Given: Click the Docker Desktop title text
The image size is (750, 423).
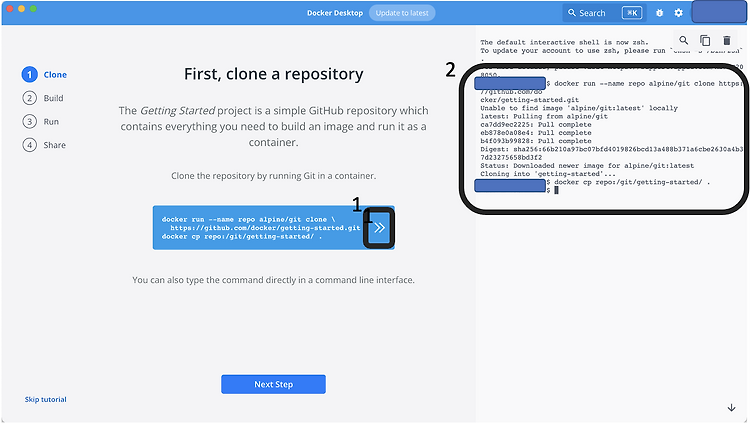Looking at the screenshot, I should tap(335, 13).
